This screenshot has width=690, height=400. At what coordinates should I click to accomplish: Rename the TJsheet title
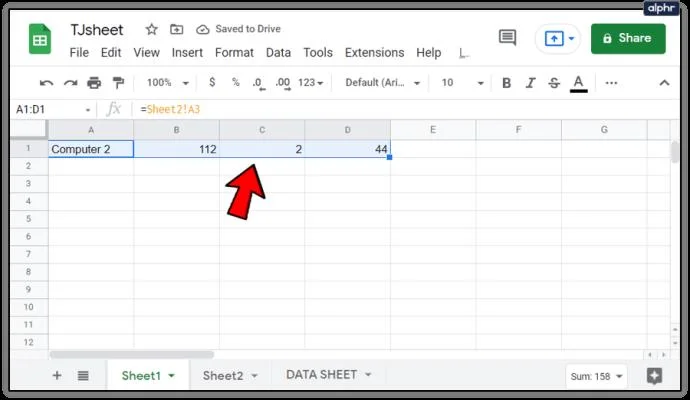pyautogui.click(x=97, y=30)
